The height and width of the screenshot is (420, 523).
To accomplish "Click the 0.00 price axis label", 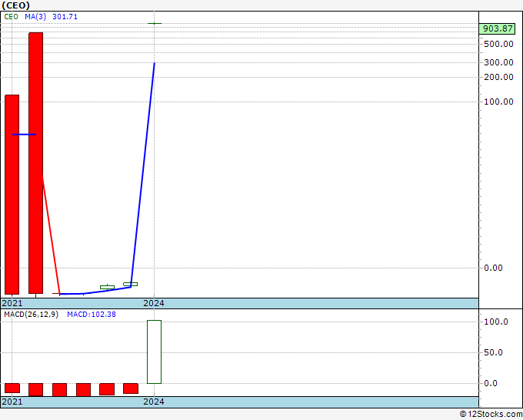I will coord(493,268).
